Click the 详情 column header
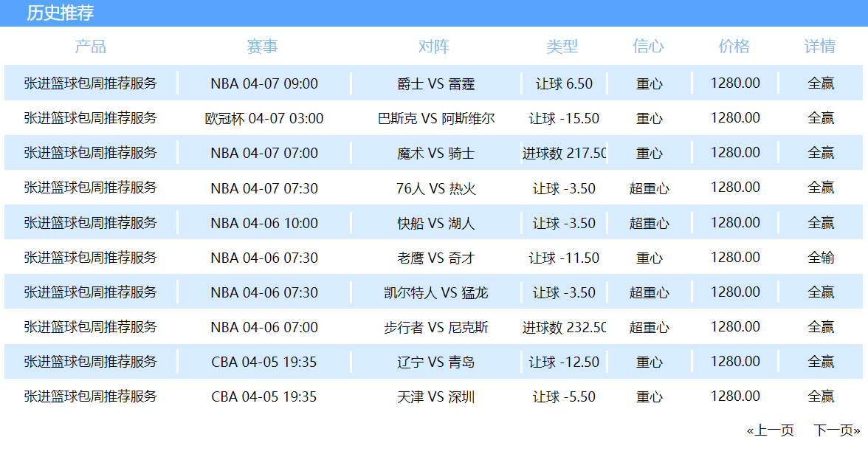 click(820, 47)
